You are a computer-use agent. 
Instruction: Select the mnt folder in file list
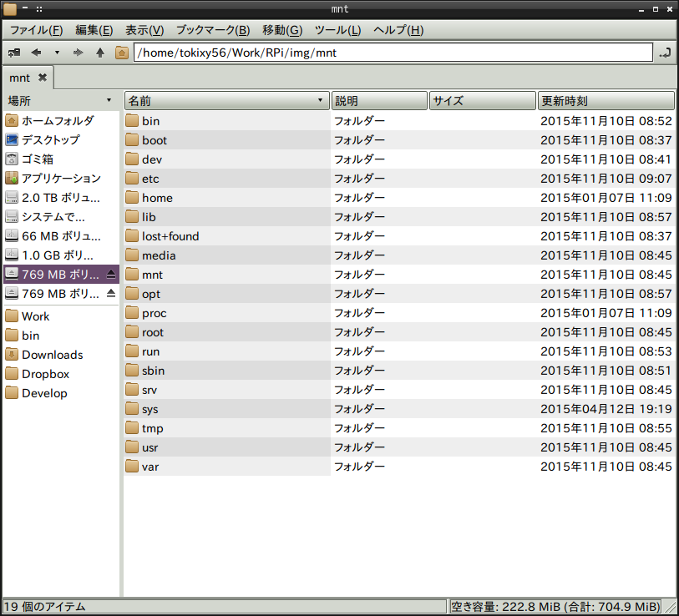click(x=399, y=275)
